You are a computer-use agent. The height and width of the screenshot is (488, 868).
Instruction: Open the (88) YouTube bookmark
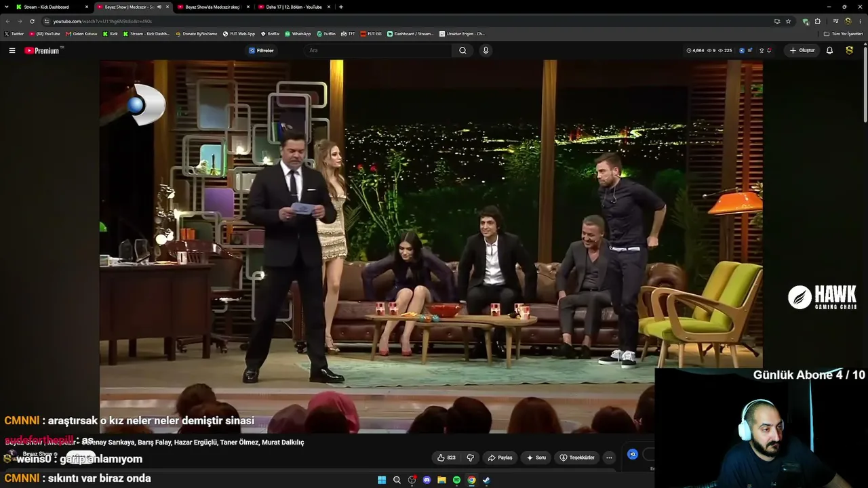tap(45, 34)
